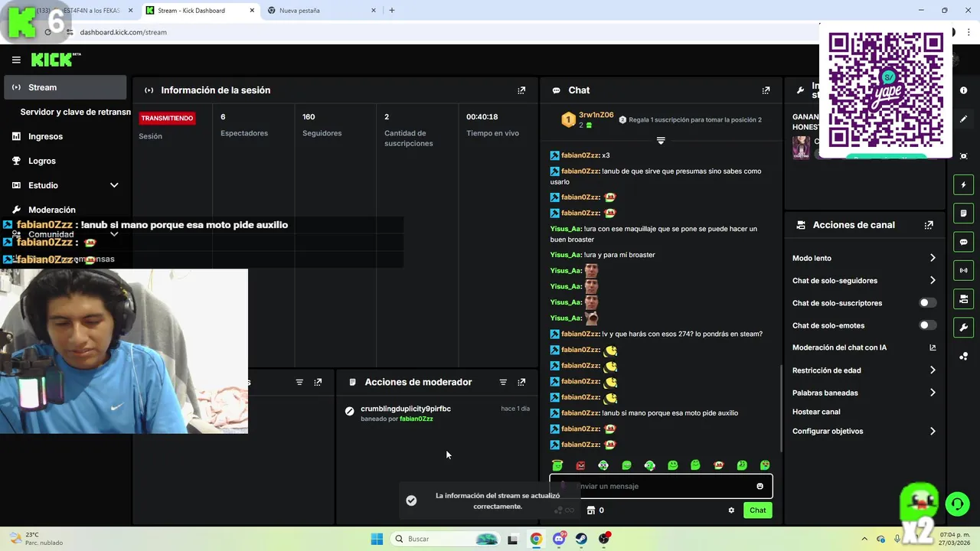Expand Restricción de edad options
Image resolution: width=980 pixels, height=551 pixels.
tap(933, 370)
